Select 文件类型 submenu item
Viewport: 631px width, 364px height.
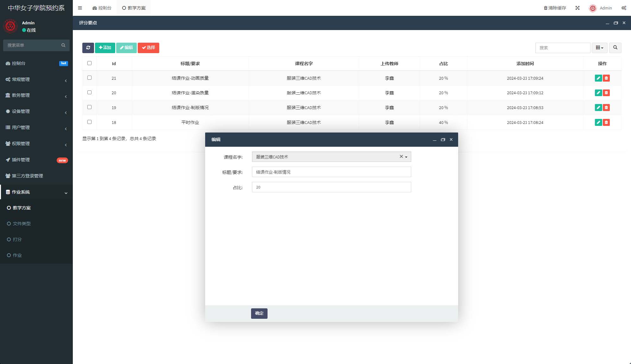click(36, 224)
